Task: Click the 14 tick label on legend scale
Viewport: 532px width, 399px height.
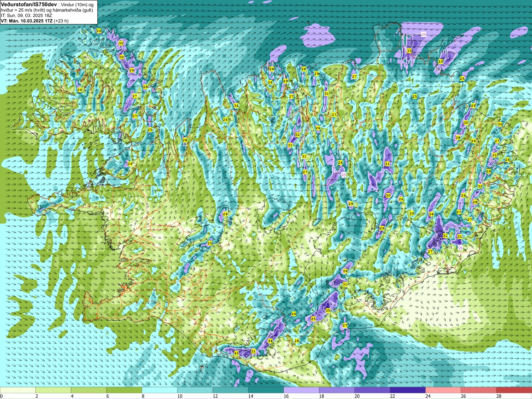Action: tap(250, 396)
